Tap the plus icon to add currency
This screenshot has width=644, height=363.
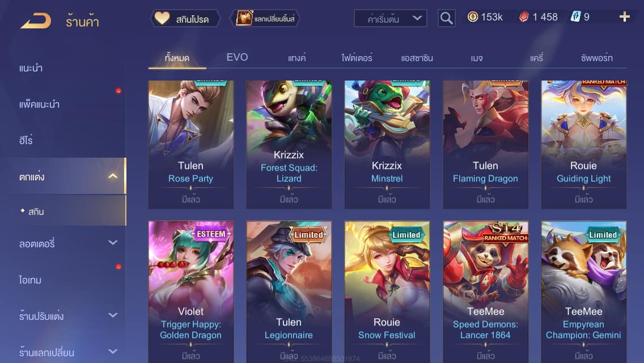coord(624,16)
